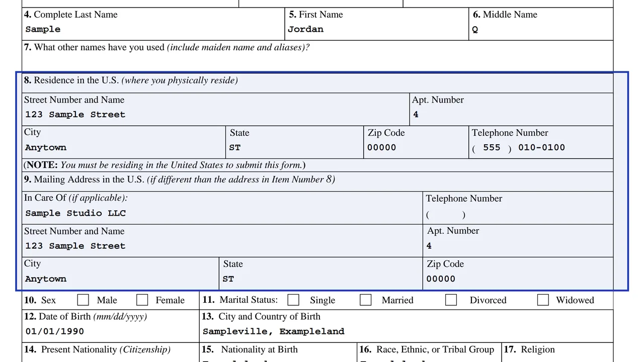Click the NOTE about residing in United States
This screenshot has height=362, width=644.
165,165
